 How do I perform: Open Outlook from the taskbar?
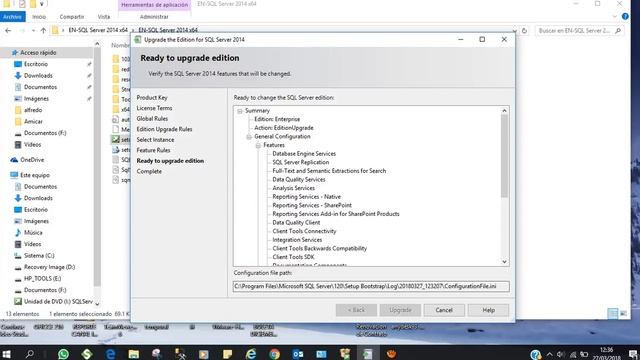(x=298, y=353)
